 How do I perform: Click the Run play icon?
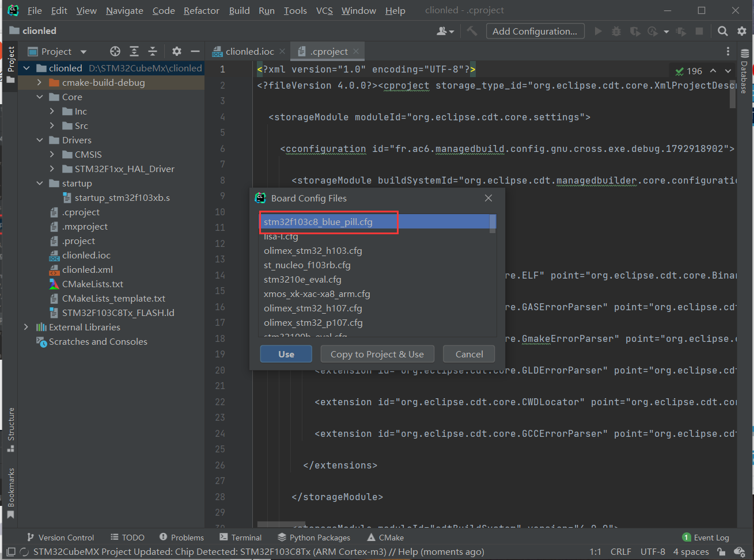(x=598, y=31)
